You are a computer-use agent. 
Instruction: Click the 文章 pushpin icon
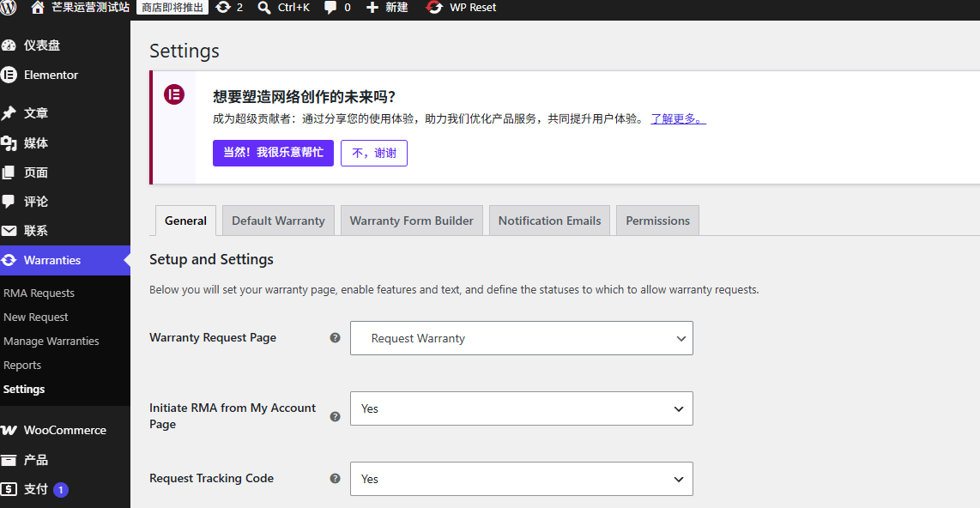pyautogui.click(x=9, y=113)
